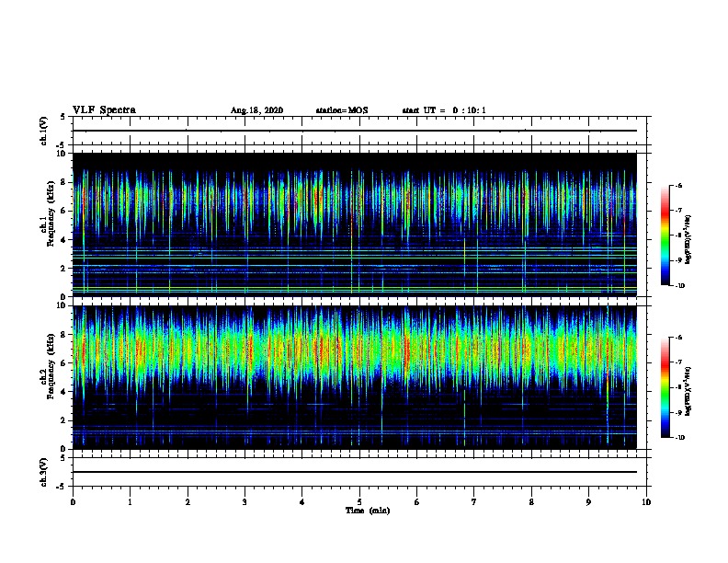Click time tick label "3" on bottom axis
The image size is (728, 563).
pyautogui.click(x=245, y=502)
